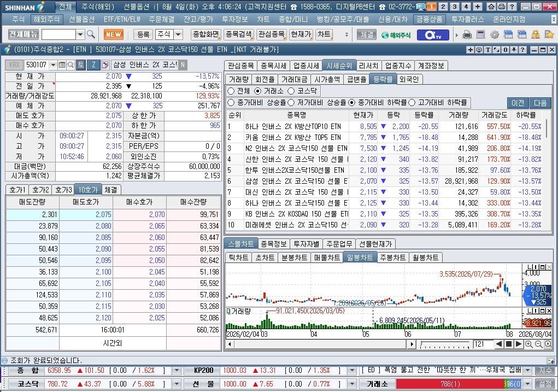Click the plus icon in 주식종합2 window header
This screenshot has width=558, height=392.
point(471,50)
